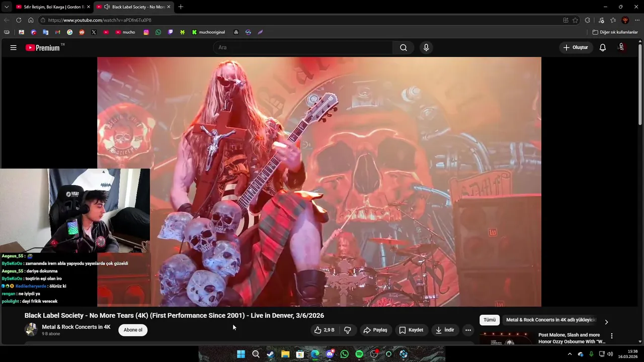Open the Windows Start menu

[x=241, y=354]
